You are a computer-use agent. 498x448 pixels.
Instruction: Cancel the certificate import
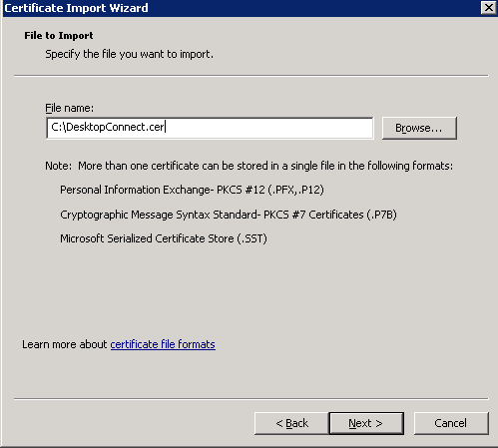tap(451, 423)
